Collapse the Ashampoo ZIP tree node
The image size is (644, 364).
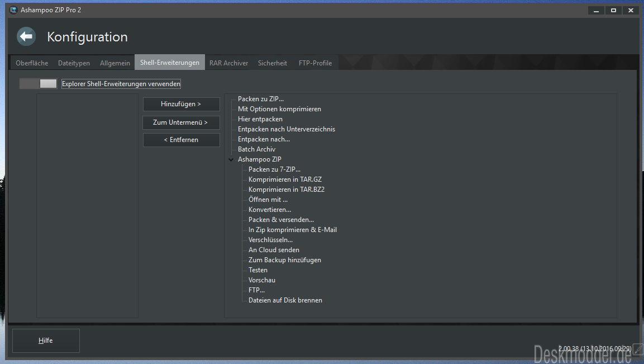click(x=231, y=159)
